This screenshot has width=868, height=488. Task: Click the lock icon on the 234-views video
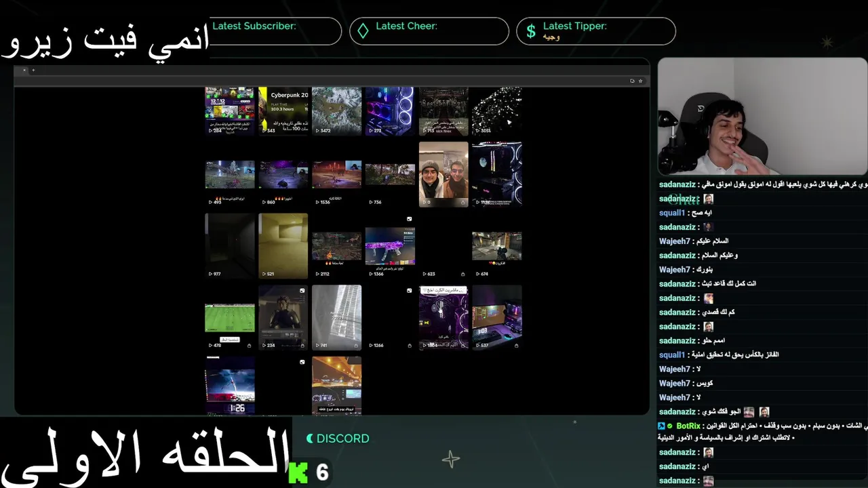[302, 345]
